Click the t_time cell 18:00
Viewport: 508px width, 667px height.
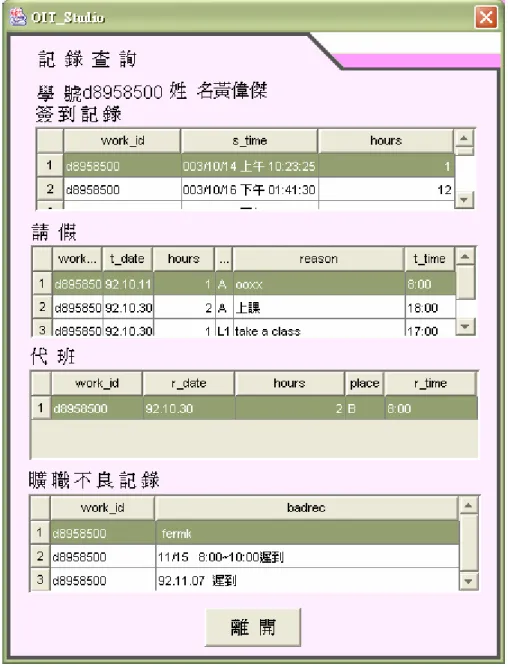(430, 308)
